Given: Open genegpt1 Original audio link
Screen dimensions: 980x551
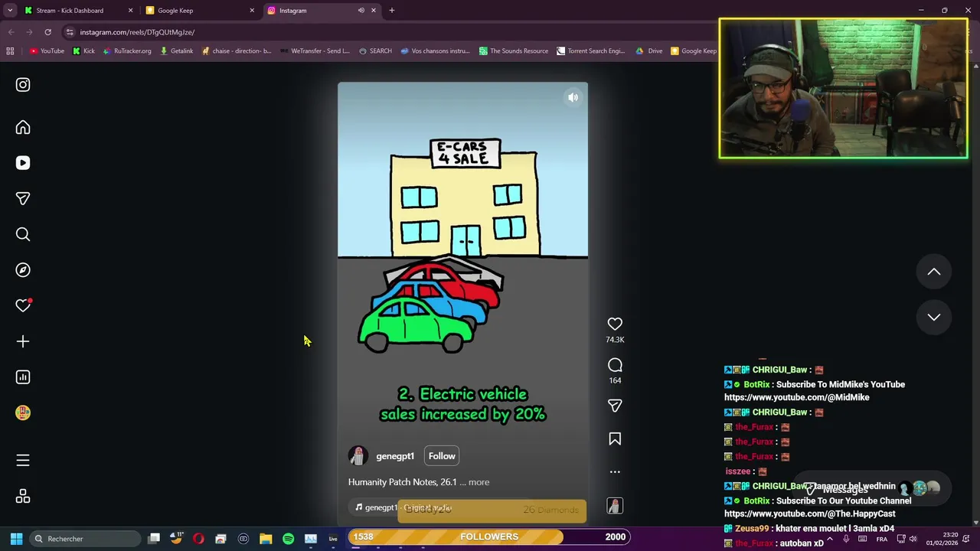Looking at the screenshot, I should pyautogui.click(x=404, y=507).
